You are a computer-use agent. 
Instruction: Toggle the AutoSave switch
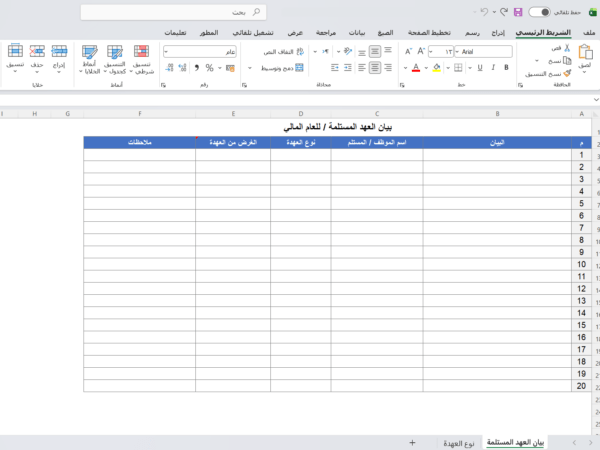tap(539, 12)
